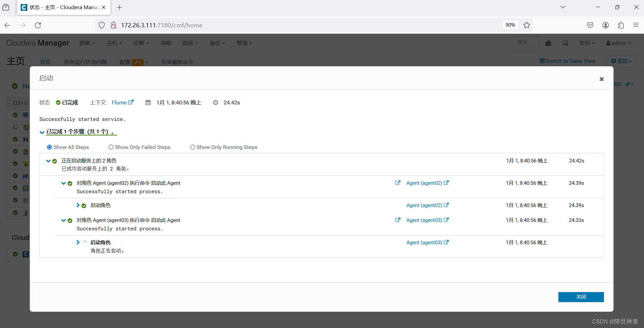The width and height of the screenshot is (644, 328).
Task: Bookmark this page with the star icon
Action: pos(526,25)
